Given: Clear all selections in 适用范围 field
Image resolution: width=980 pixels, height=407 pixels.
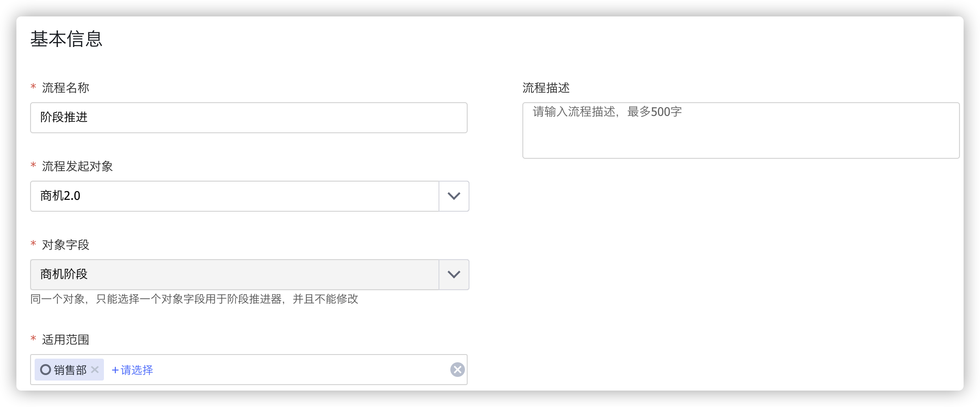Looking at the screenshot, I should pos(457,370).
